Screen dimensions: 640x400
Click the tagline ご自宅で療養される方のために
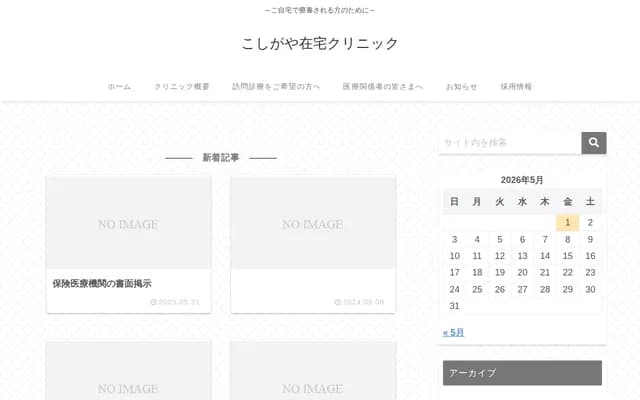pyautogui.click(x=320, y=10)
